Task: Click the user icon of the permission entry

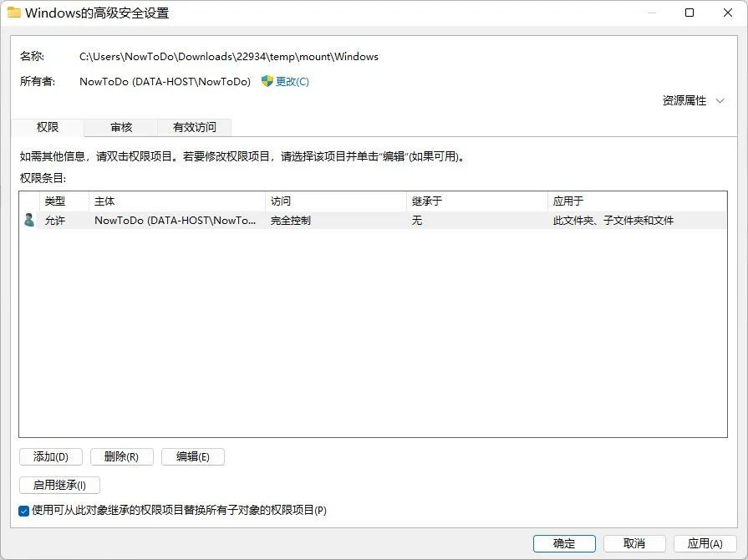Action: pyautogui.click(x=29, y=220)
